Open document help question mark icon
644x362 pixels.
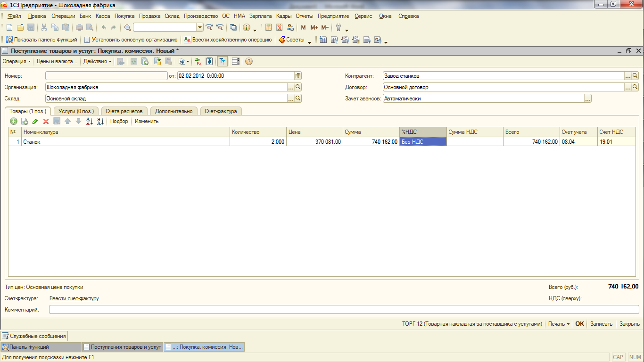pos(249,61)
